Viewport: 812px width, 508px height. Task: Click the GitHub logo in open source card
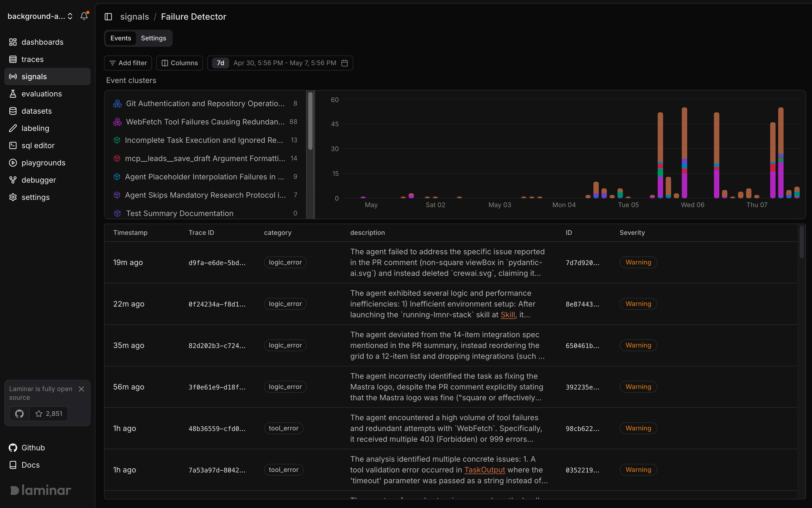[19, 413]
